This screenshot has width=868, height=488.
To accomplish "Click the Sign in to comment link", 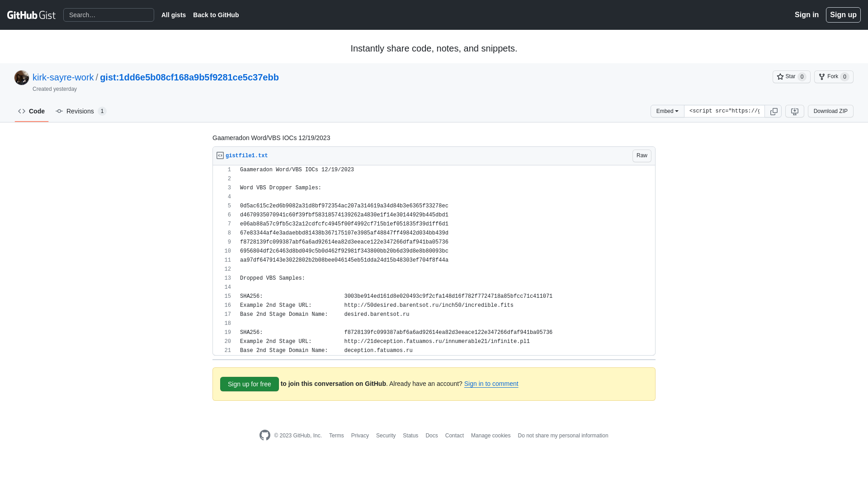I will [x=491, y=384].
